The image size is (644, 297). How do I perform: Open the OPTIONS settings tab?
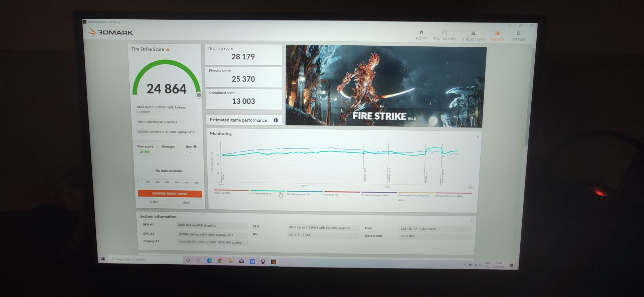pyautogui.click(x=518, y=36)
